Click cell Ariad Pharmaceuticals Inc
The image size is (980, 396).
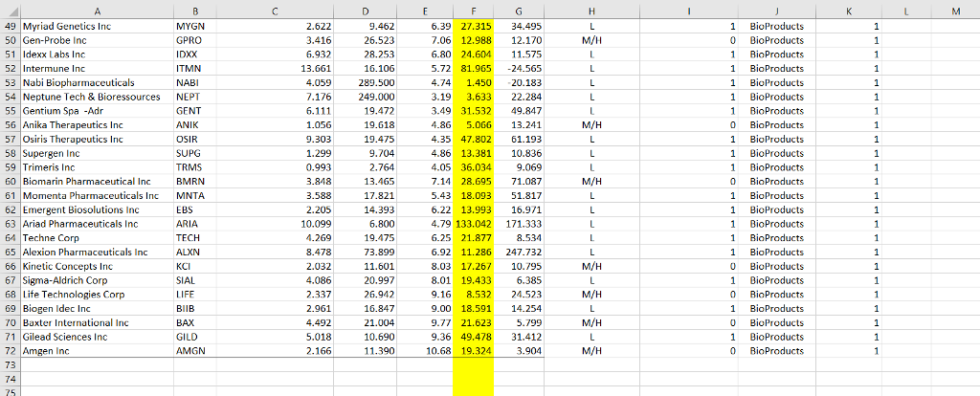[98, 224]
